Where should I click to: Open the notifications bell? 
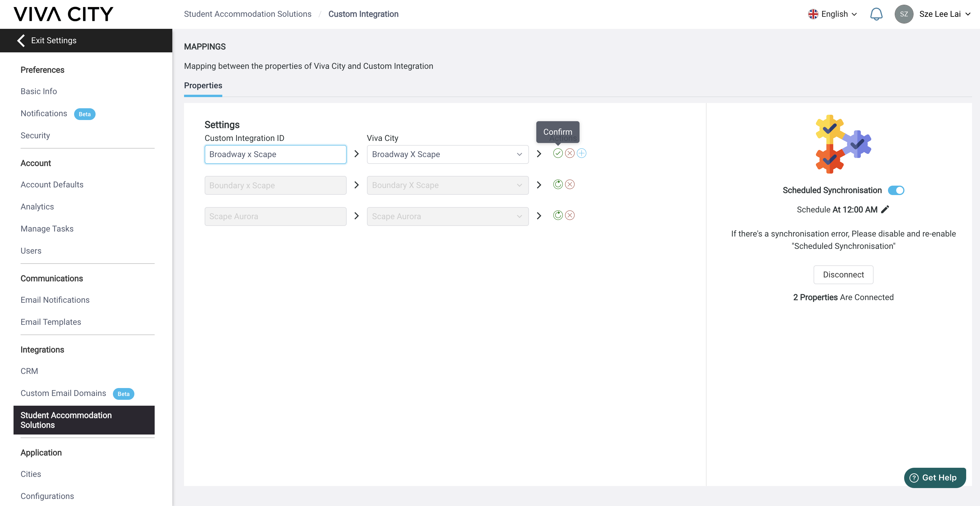click(x=876, y=14)
